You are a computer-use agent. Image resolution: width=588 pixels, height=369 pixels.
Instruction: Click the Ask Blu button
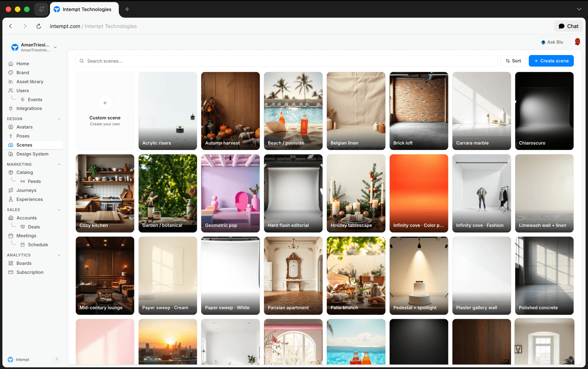click(x=552, y=42)
